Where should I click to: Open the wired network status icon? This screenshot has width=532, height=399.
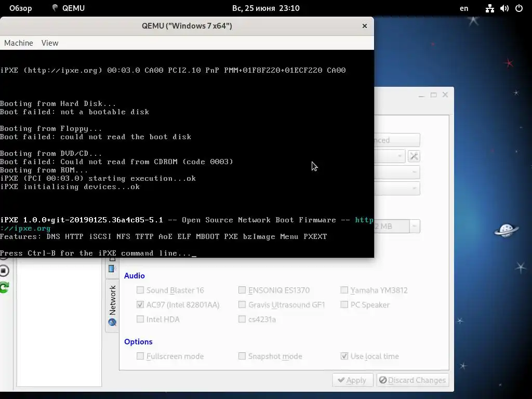(x=489, y=8)
